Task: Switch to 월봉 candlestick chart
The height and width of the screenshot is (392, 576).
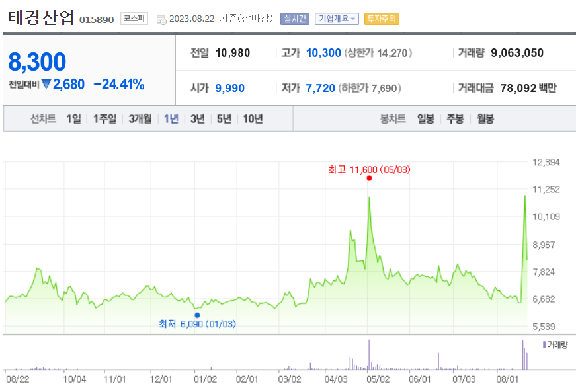Action: 485,118
